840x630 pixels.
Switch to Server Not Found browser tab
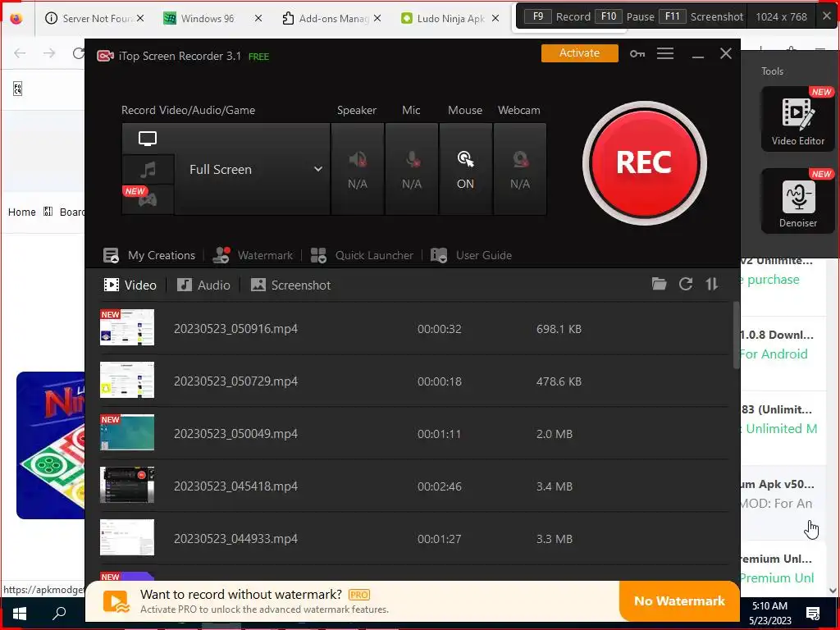click(95, 18)
